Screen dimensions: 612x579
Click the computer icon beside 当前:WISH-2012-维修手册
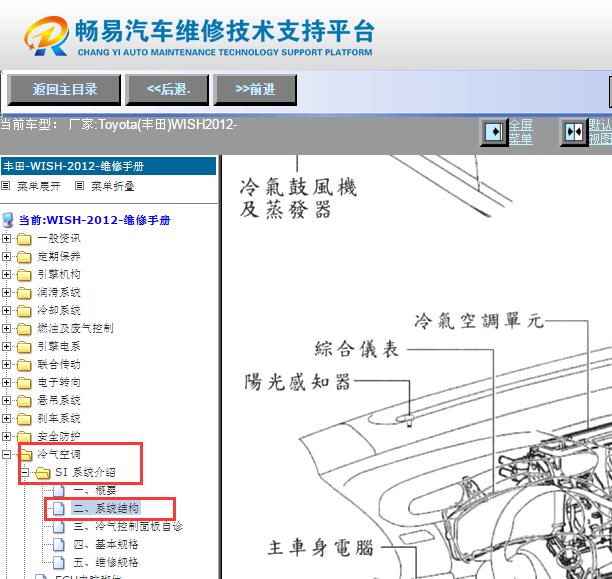click(x=8, y=220)
